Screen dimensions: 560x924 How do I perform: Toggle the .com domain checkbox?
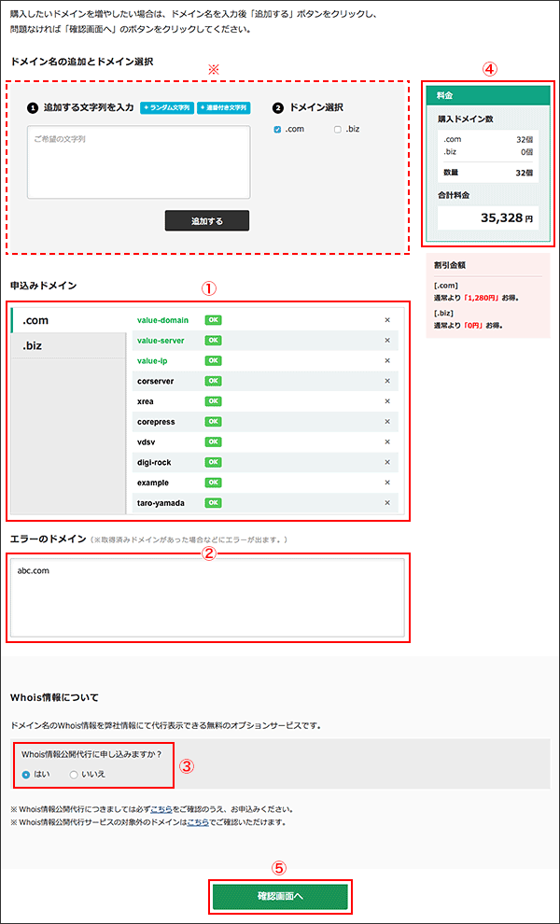click(277, 129)
